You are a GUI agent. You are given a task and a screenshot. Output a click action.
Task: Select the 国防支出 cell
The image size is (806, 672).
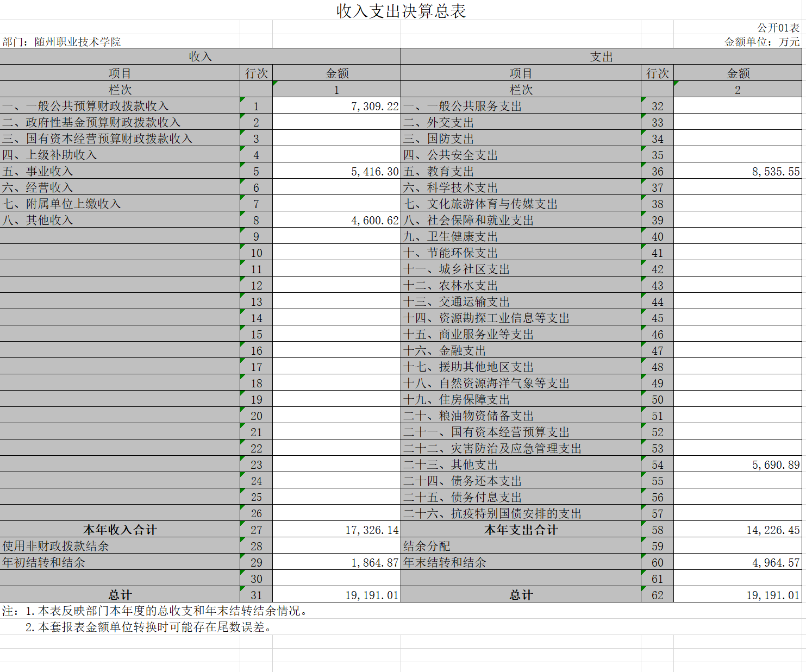tap(521, 139)
